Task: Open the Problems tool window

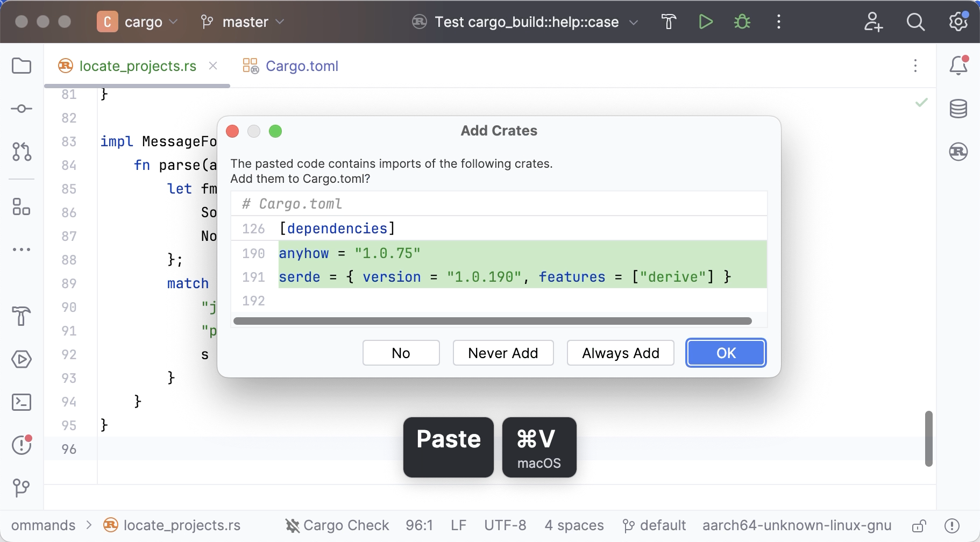Action: coord(22,445)
